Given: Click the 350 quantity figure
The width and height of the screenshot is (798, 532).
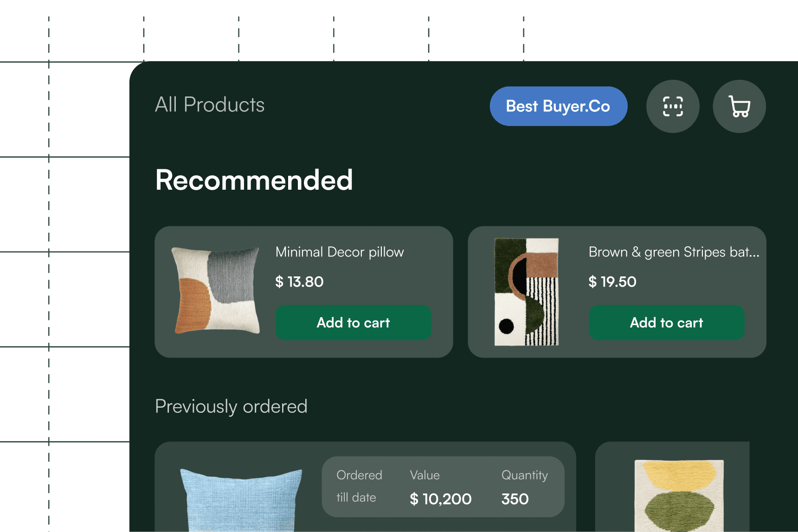Looking at the screenshot, I should click(515, 499).
